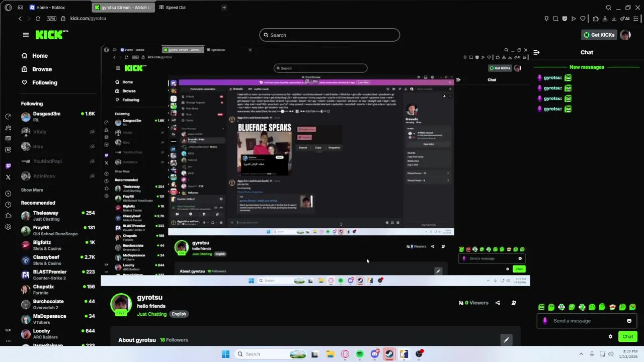This screenshot has width=644, height=362.
Task: Open Spotify from the Windows taskbar
Action: pos(360,354)
